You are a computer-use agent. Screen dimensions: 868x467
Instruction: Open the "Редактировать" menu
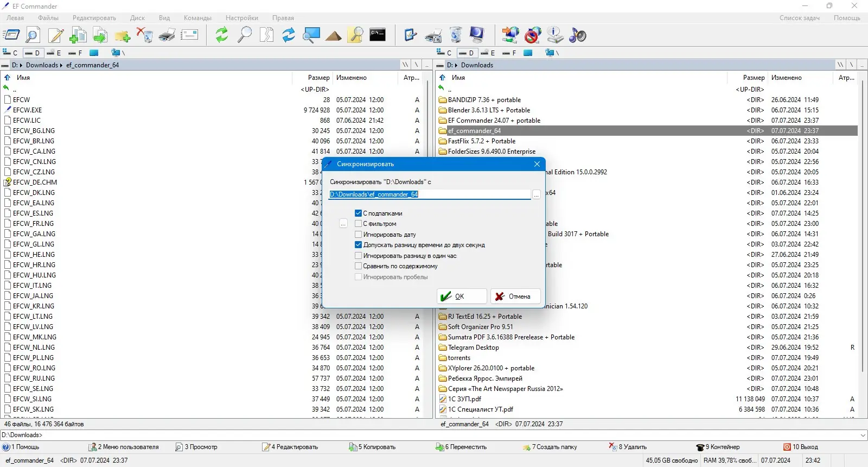click(94, 18)
